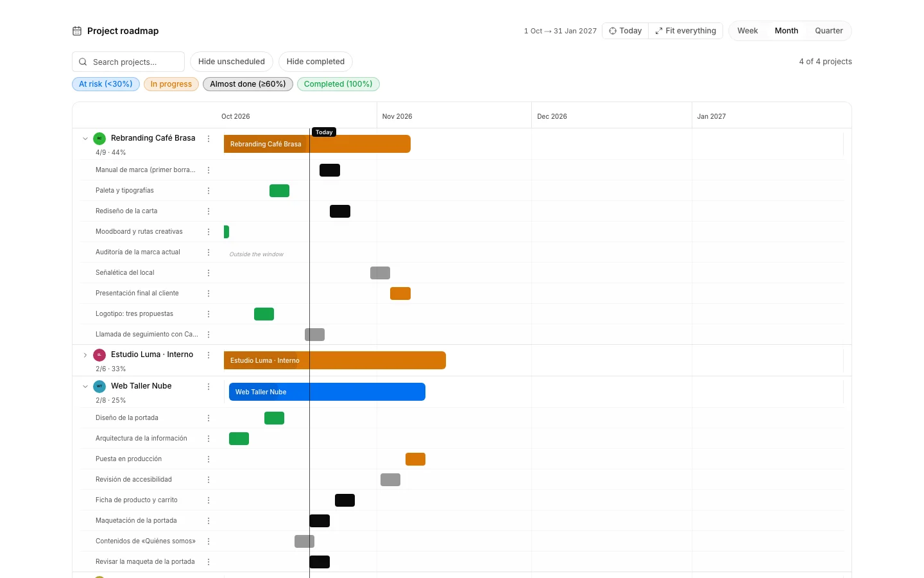Image resolution: width=924 pixels, height=578 pixels.
Task: Select the Rebranding Café Brasa orange timeline bar
Action: tap(317, 144)
